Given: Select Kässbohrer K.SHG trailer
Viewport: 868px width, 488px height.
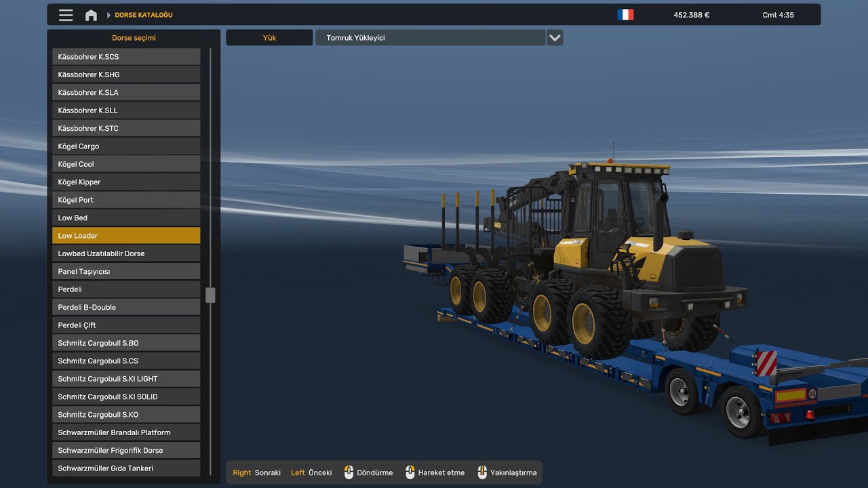Looking at the screenshot, I should point(126,75).
